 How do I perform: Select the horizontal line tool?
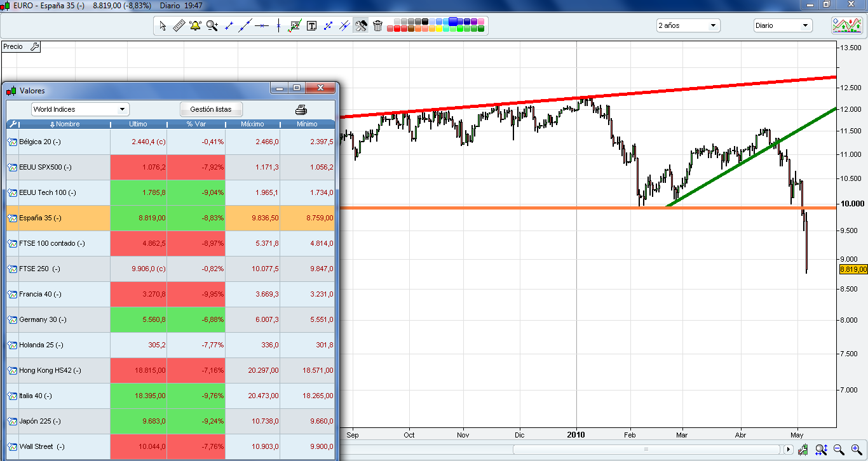tap(262, 26)
